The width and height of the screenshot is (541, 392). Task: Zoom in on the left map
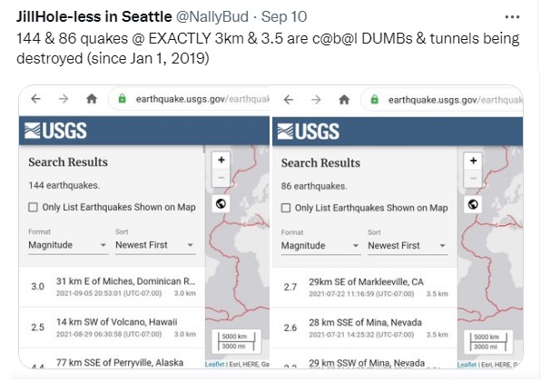pyautogui.click(x=221, y=160)
